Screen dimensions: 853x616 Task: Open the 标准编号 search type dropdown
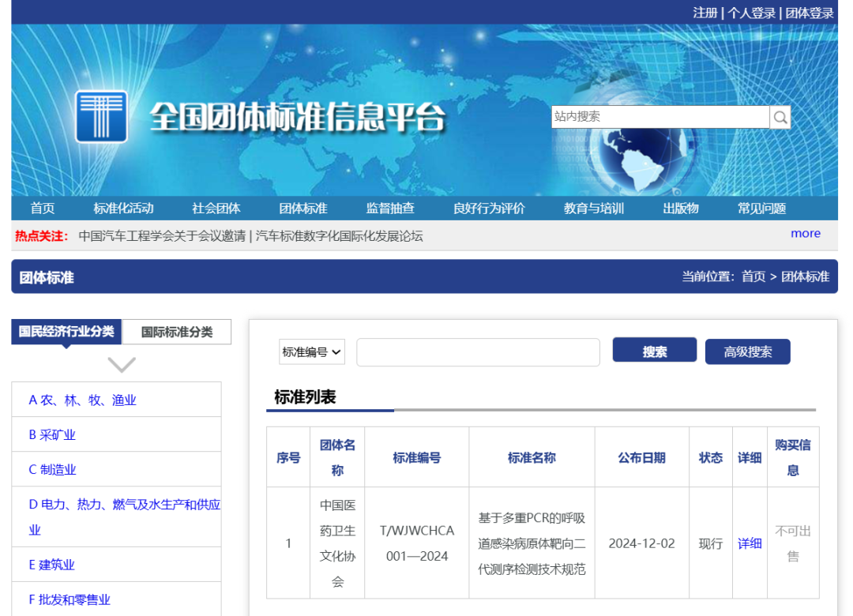click(x=311, y=351)
